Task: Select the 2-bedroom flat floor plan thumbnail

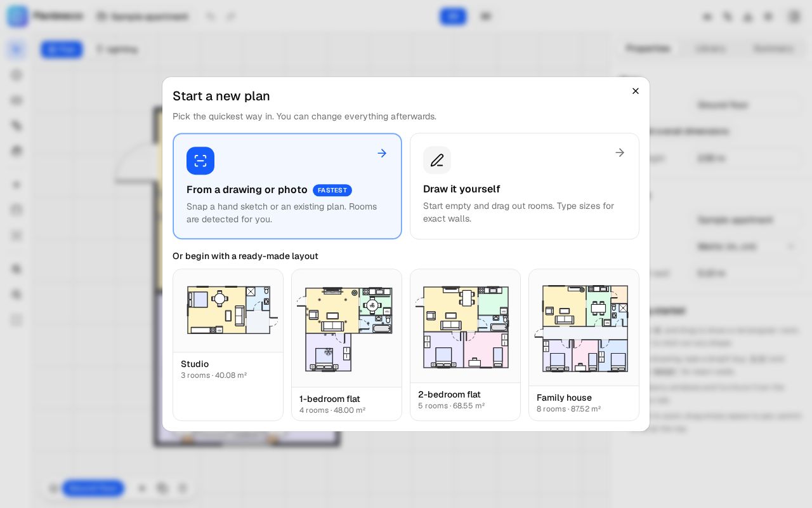Action: (465, 326)
